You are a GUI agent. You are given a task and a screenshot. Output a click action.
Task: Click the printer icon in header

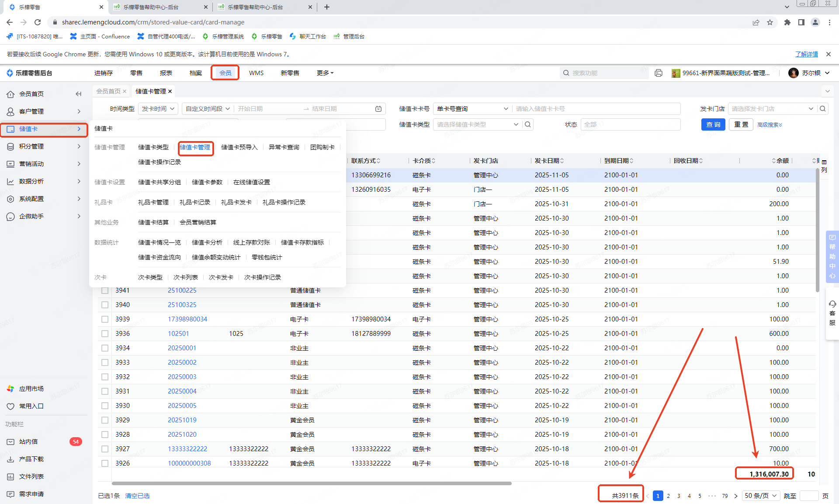659,73
